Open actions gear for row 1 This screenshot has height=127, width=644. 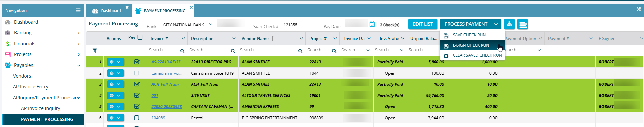tap(115, 62)
